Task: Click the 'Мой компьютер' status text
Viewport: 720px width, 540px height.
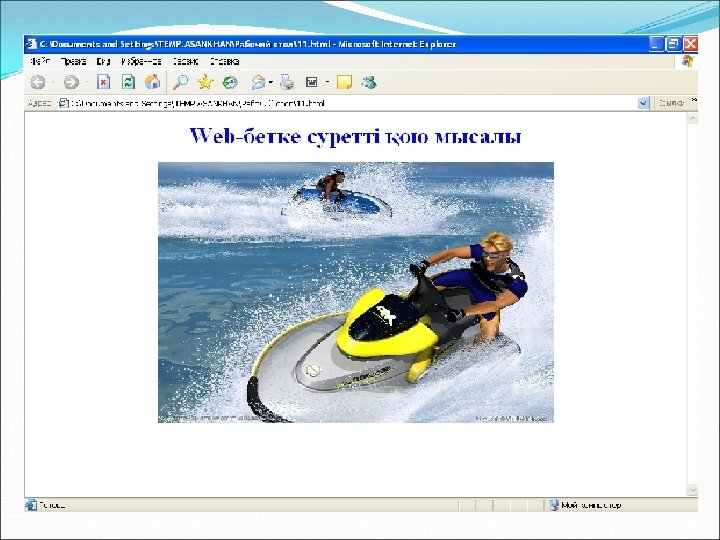Action: [591, 505]
